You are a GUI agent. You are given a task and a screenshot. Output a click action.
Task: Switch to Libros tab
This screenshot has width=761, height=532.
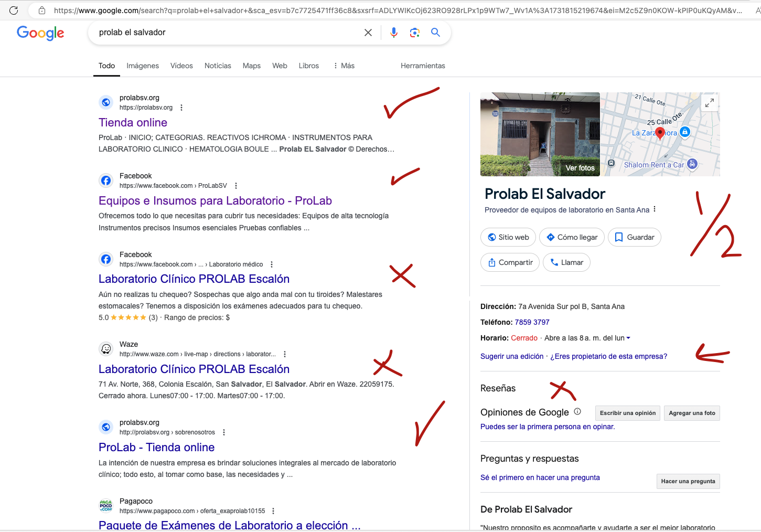pos(309,66)
